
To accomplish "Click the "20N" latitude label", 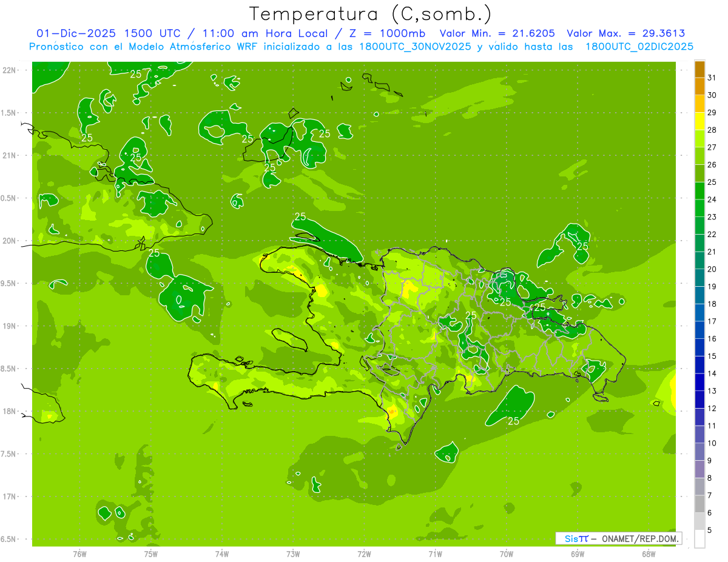I will (9, 241).
